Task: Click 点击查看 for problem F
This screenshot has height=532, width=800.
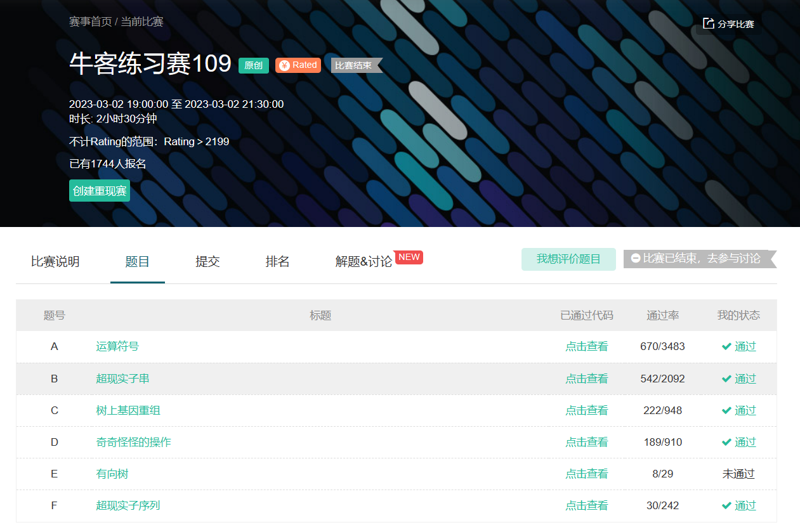Action: click(x=587, y=505)
